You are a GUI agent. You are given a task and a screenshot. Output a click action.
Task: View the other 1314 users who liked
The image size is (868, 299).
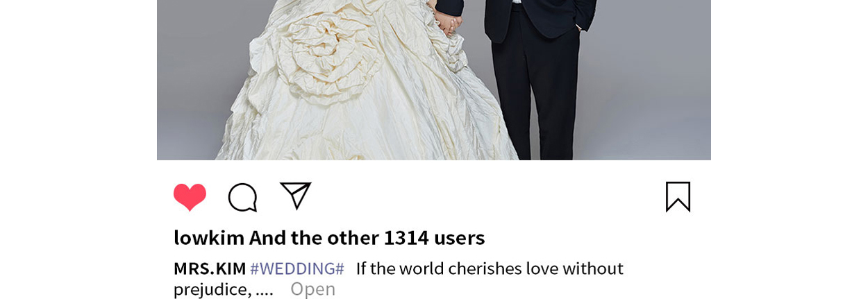[367, 237]
